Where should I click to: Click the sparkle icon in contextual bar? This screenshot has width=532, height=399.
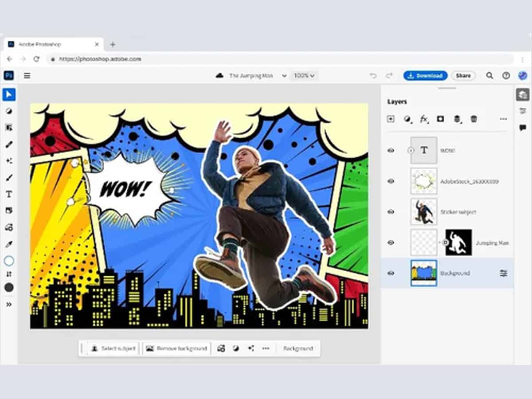251,348
